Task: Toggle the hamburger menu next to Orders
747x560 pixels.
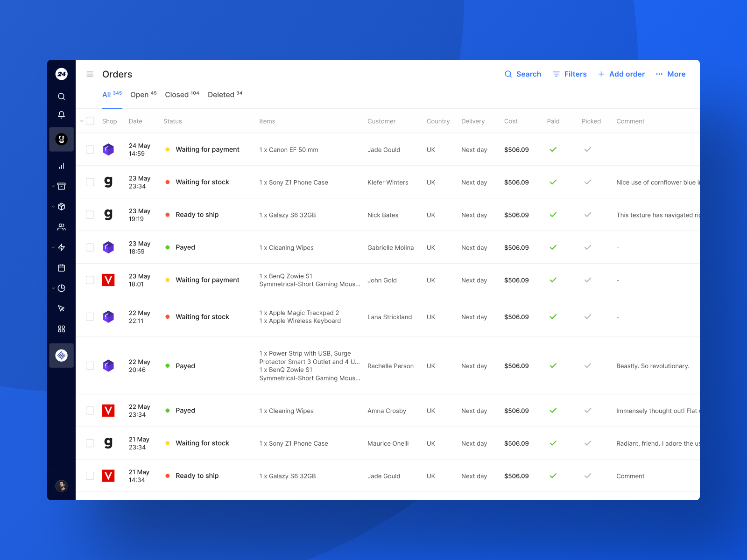Action: (x=90, y=74)
